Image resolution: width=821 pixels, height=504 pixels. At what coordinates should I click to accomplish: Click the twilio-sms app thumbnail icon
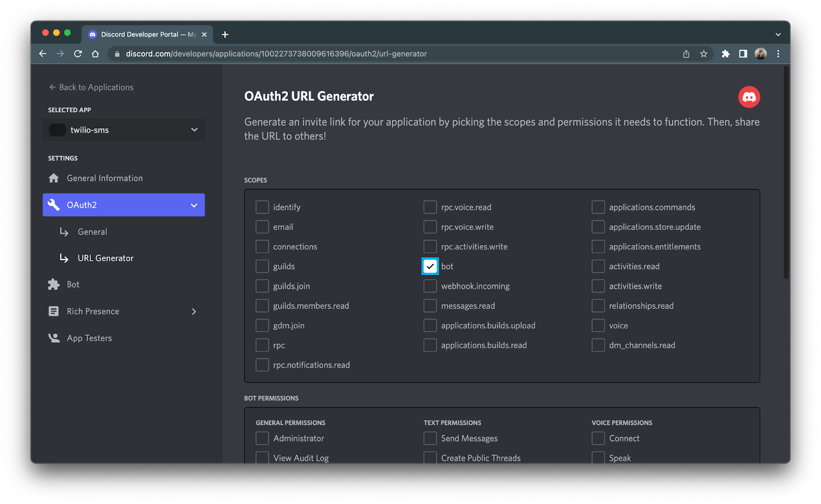coord(57,130)
